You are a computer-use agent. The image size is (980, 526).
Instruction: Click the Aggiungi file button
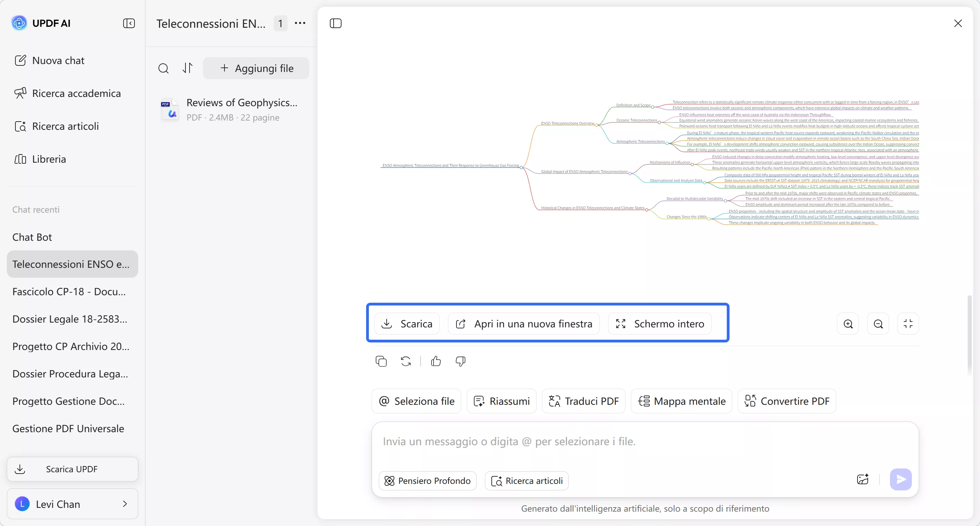[256, 68]
